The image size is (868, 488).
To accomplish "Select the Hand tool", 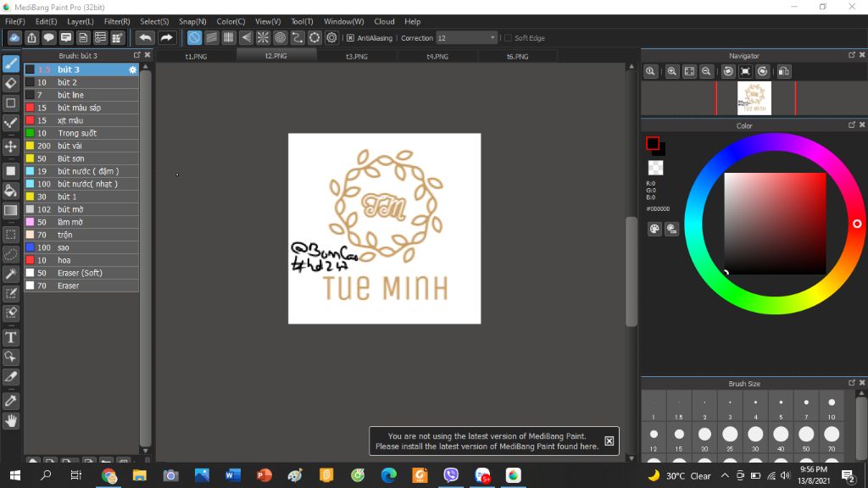I will (11, 421).
